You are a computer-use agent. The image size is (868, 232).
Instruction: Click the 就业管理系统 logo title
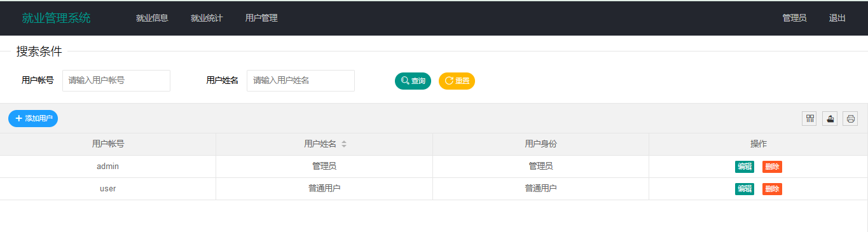pyautogui.click(x=57, y=18)
